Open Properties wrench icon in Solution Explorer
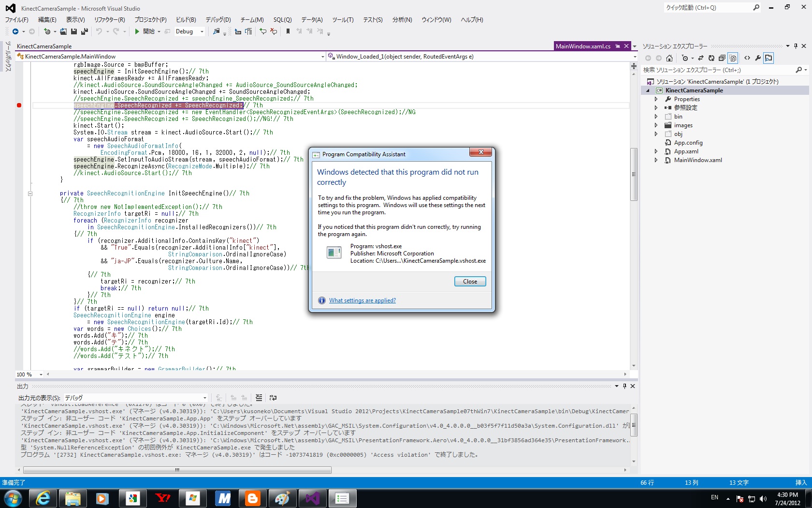The image size is (812, 508). pos(758,58)
